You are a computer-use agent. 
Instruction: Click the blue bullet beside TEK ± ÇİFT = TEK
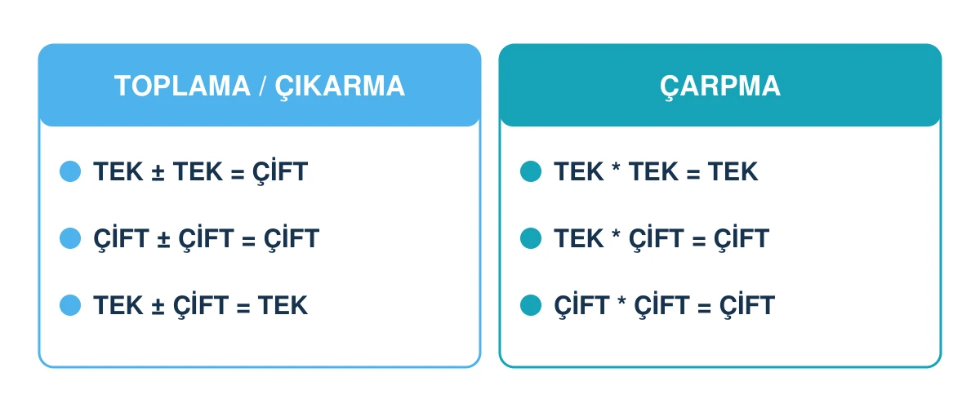pyautogui.click(x=71, y=305)
